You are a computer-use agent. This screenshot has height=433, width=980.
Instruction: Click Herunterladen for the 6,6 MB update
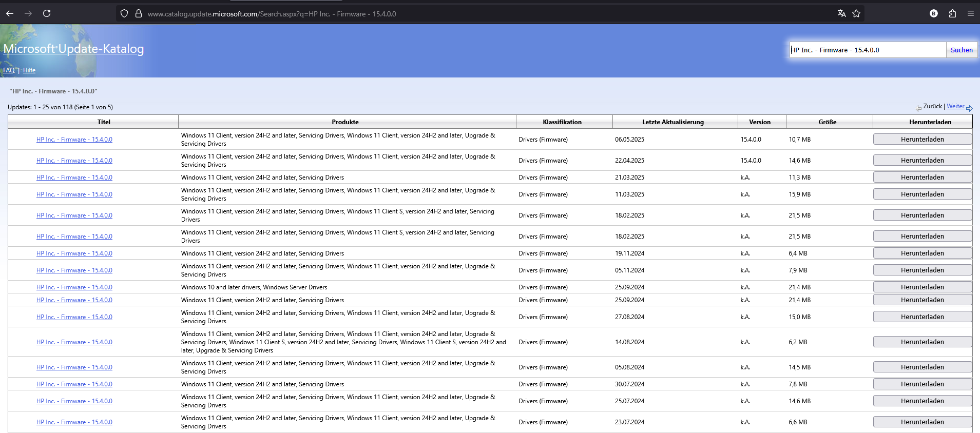(x=922, y=422)
